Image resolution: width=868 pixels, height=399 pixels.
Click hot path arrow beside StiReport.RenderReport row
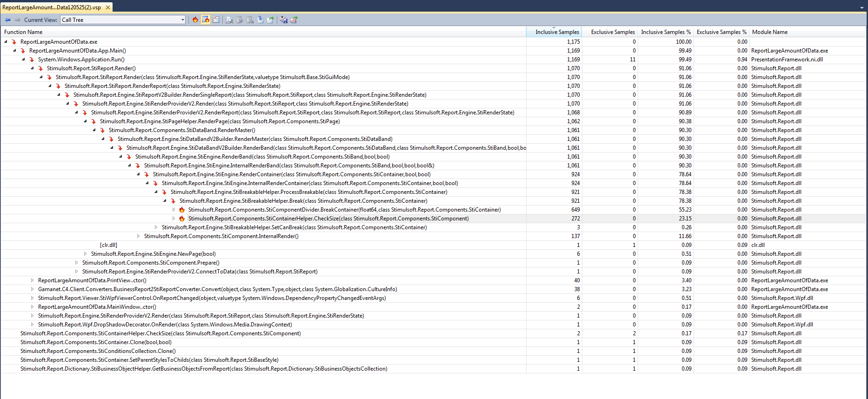[58, 86]
